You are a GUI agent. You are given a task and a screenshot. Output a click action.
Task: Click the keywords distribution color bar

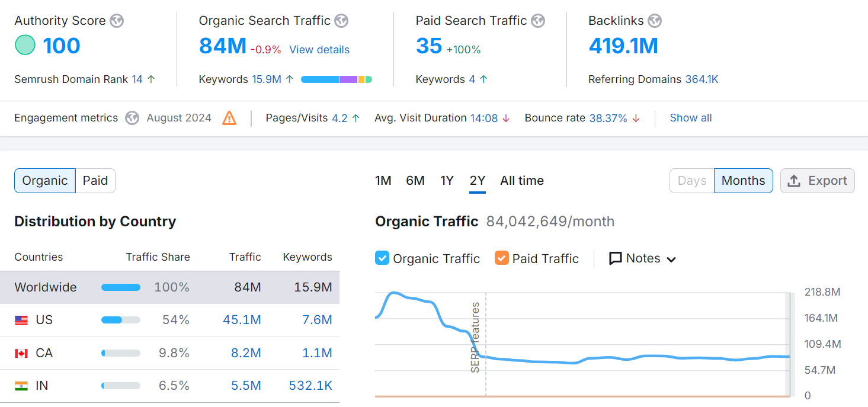pyautogui.click(x=336, y=79)
